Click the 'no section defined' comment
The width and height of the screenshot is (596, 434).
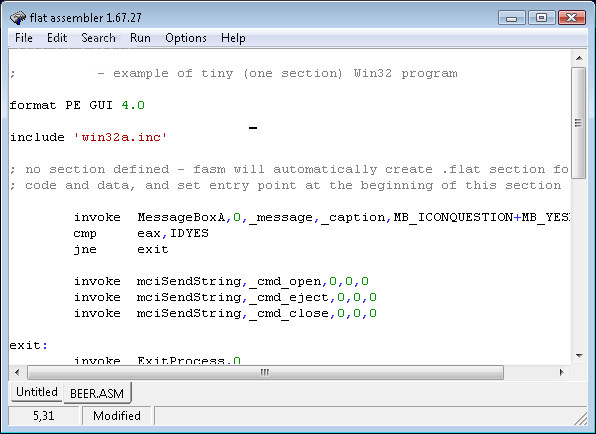[x=289, y=169]
